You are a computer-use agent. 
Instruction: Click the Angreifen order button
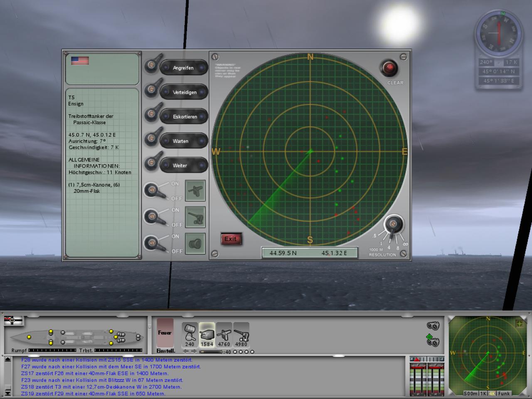tap(184, 68)
